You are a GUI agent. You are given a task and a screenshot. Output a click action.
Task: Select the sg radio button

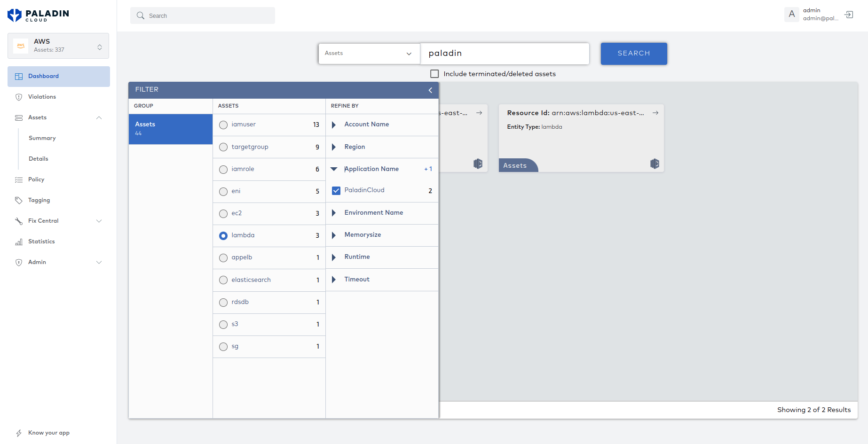223,347
